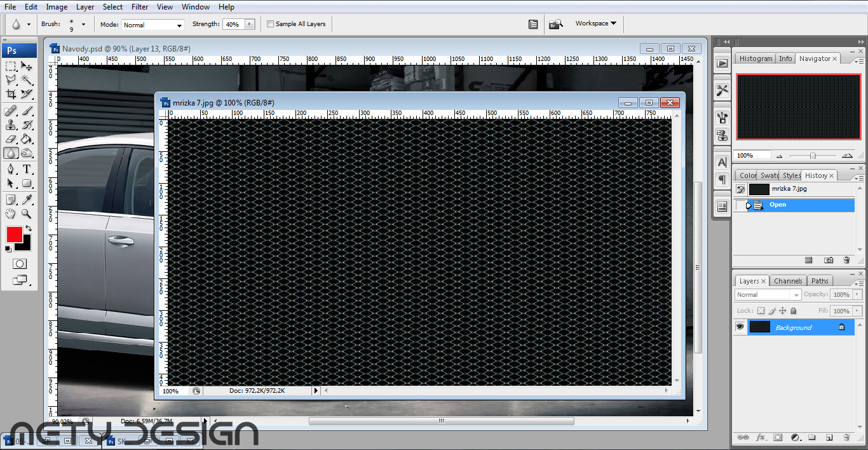868x450 pixels.
Task: Open the Image menu
Action: [x=57, y=7]
